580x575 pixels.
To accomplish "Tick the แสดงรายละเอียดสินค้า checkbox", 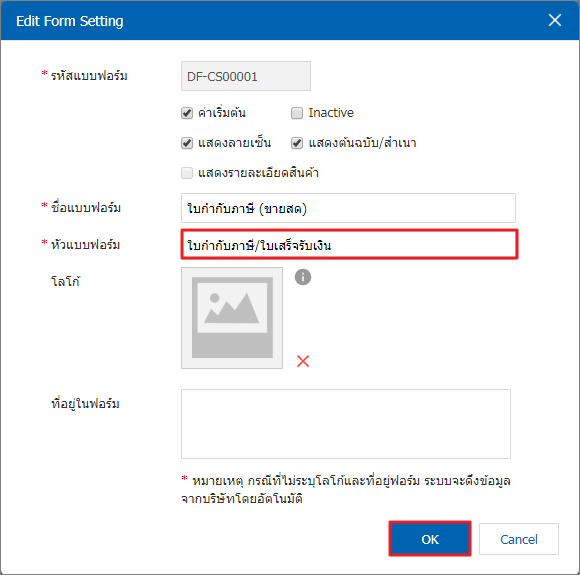I will point(187,173).
